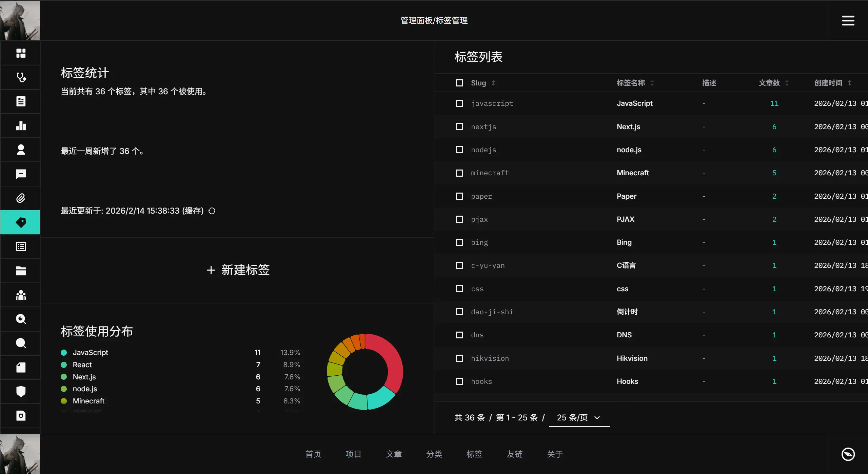Screen dimensions: 868x474
Task: Open the bar chart analytics sidebar icon
Action: [x=21, y=126]
